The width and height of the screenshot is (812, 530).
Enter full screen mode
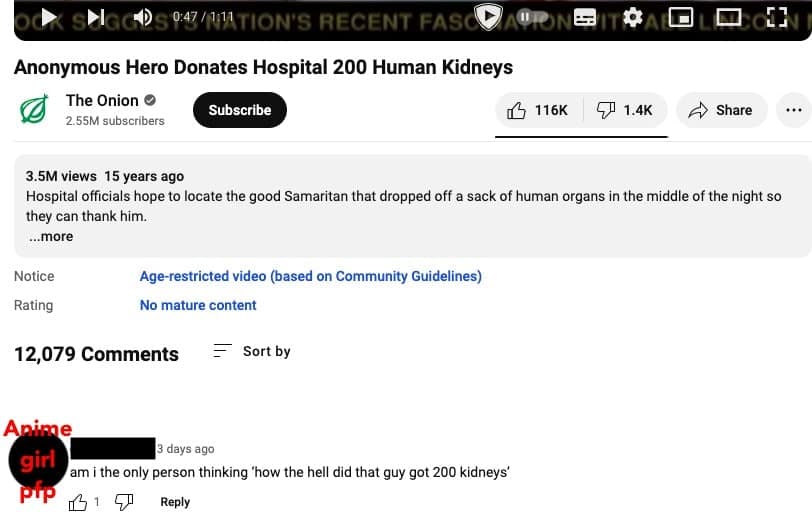click(x=777, y=17)
